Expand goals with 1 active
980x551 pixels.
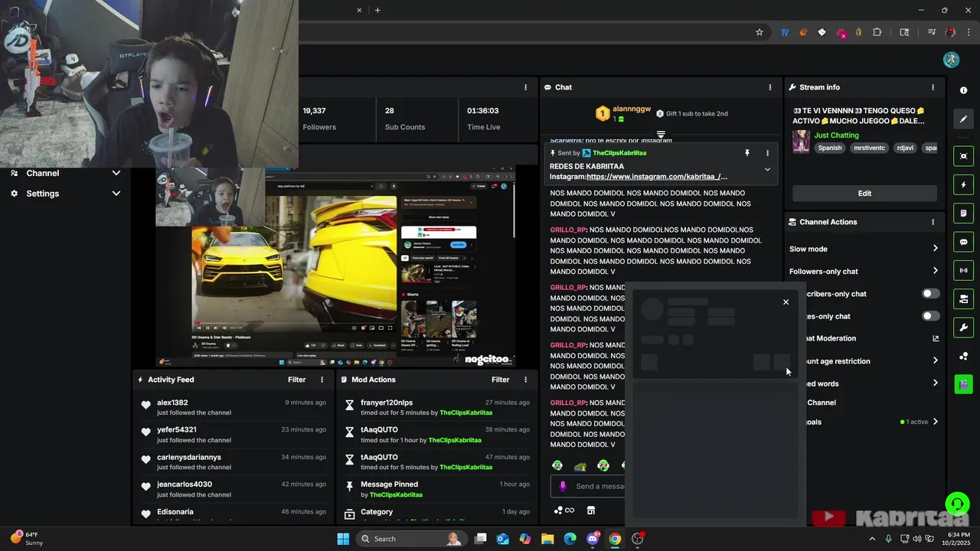pyautogui.click(x=936, y=422)
